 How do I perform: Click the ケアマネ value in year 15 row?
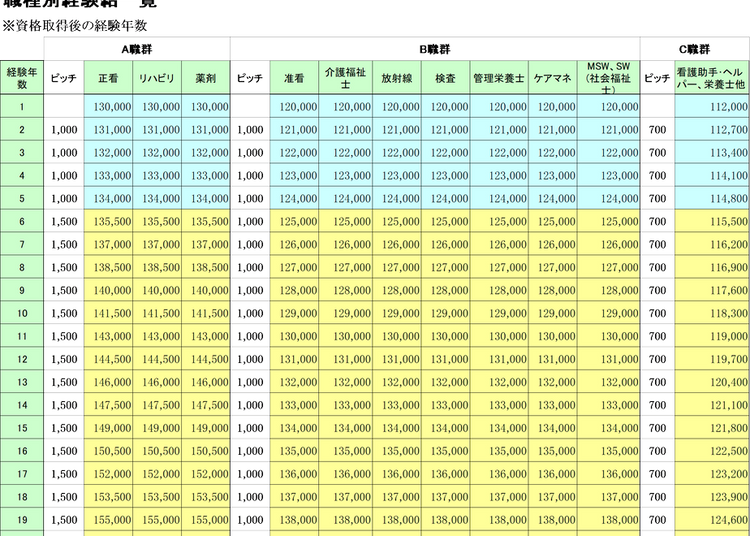coord(551,428)
